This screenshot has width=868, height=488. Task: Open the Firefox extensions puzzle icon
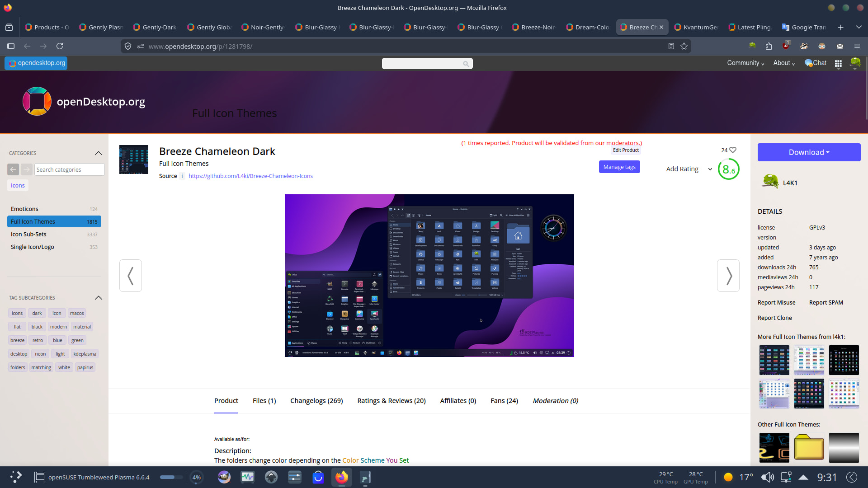tap(769, 46)
